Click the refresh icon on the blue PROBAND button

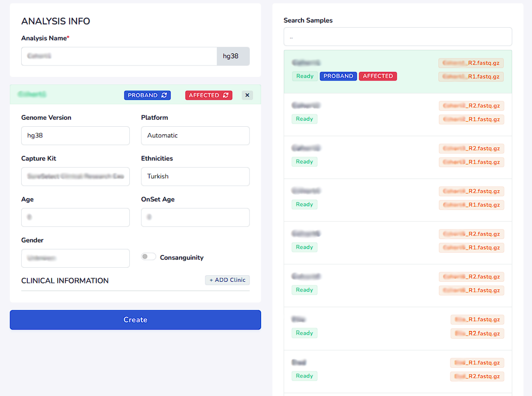coord(164,95)
